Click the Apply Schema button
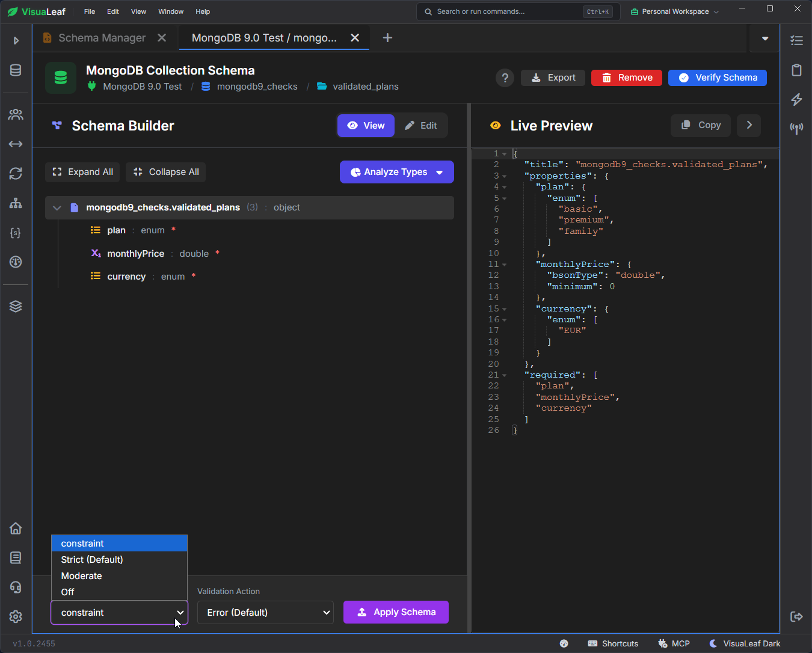This screenshot has width=812, height=653. click(x=396, y=612)
